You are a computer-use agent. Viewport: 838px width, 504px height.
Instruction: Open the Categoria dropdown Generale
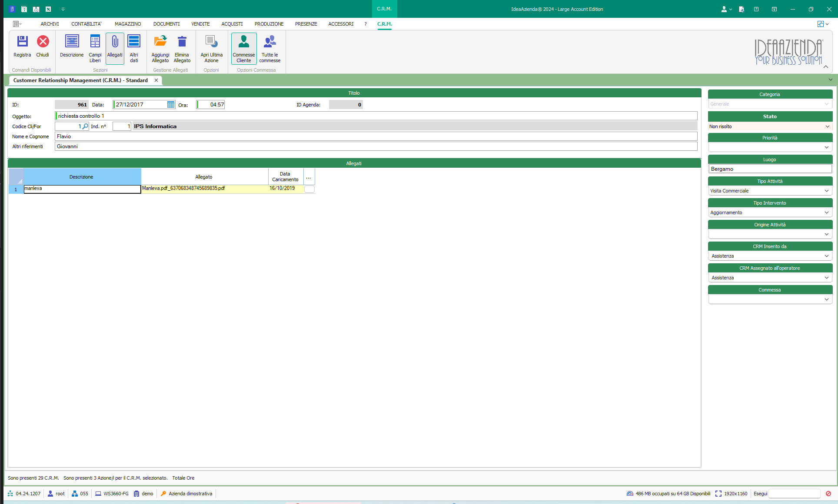(x=827, y=104)
